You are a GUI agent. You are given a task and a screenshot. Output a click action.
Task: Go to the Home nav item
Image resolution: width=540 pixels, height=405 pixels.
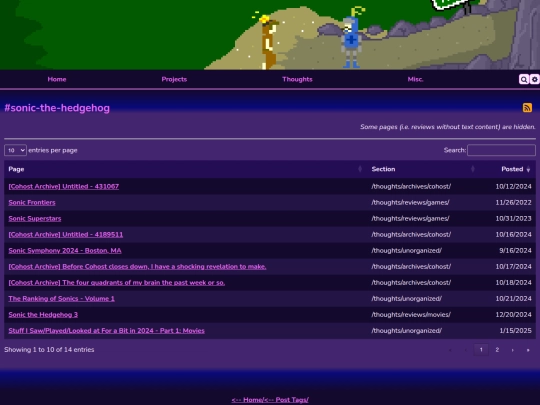pyautogui.click(x=57, y=79)
